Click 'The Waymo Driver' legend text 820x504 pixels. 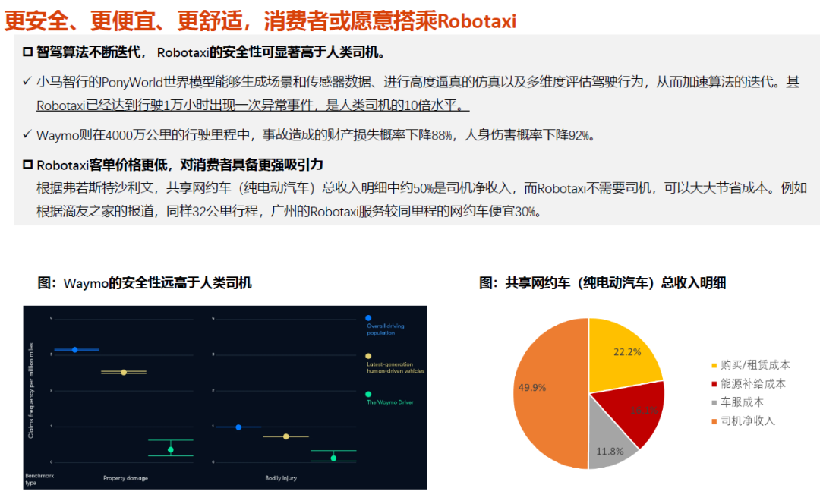point(390,402)
